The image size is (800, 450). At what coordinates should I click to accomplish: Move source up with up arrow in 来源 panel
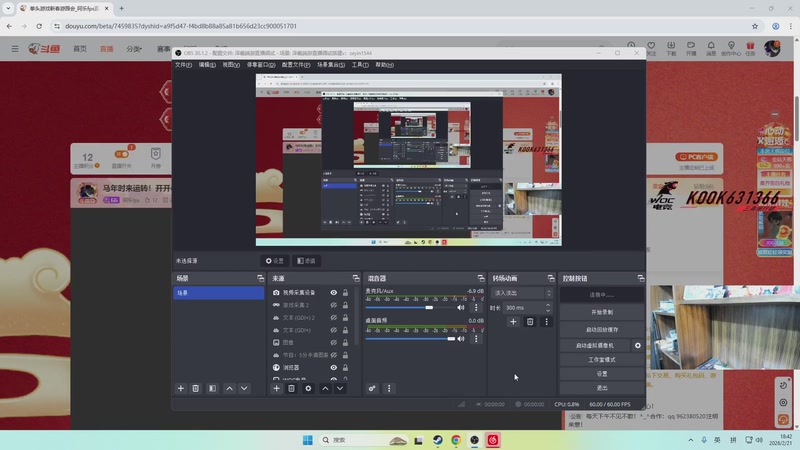pyautogui.click(x=325, y=388)
